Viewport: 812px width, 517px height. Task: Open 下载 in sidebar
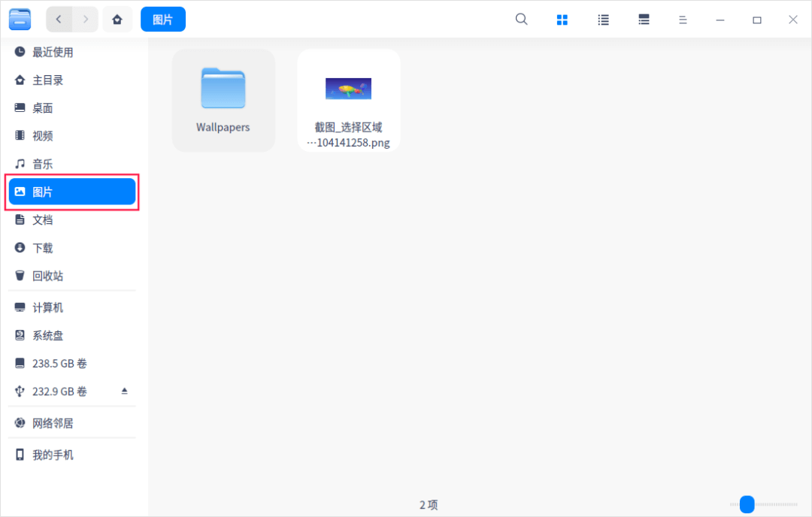[x=72, y=248]
